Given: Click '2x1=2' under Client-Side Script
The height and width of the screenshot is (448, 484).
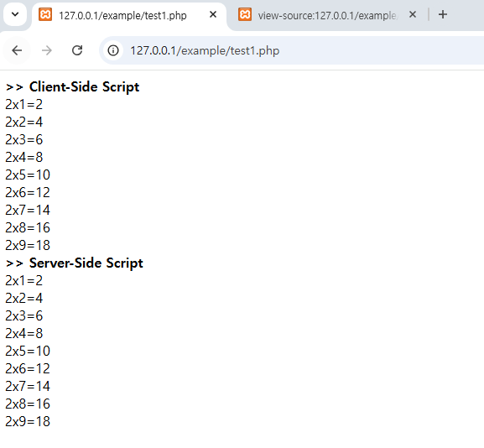Looking at the screenshot, I should (x=23, y=104).
